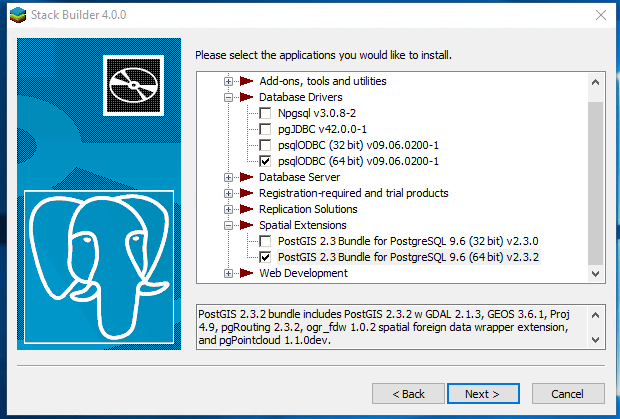Check PostGIS 2.3 Bundle (32 bit) checkbox
Viewport: 620px width, 419px height.
tap(265, 241)
